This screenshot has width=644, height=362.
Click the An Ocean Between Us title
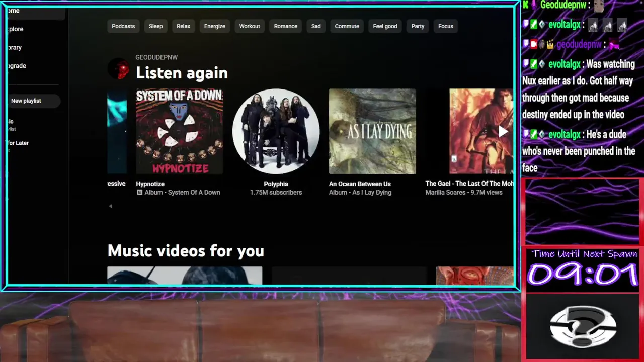point(360,184)
